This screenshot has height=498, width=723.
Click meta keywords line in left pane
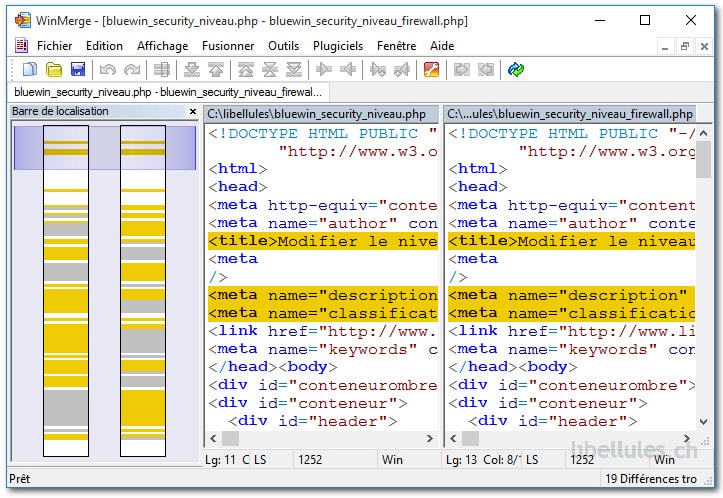[323, 350]
